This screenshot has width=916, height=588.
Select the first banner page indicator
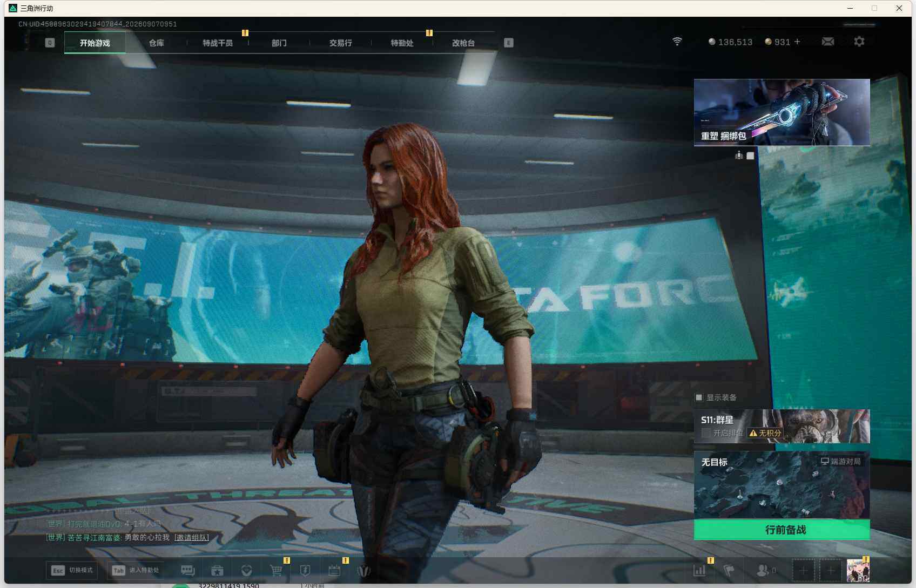click(739, 156)
